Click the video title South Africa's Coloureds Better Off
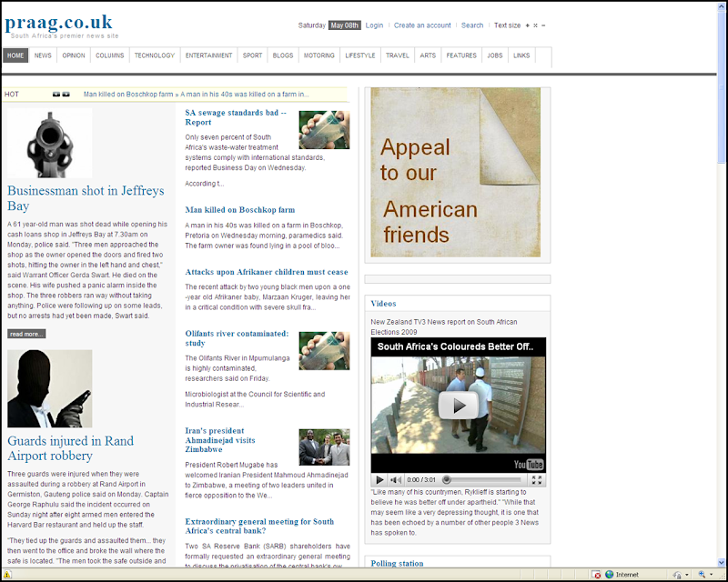This screenshot has width=728, height=582. (x=455, y=346)
